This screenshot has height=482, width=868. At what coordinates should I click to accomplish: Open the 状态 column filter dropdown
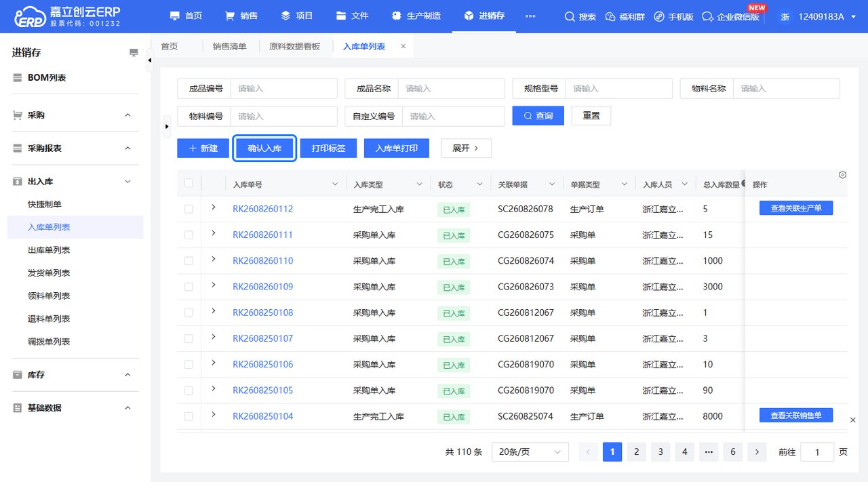click(479, 184)
